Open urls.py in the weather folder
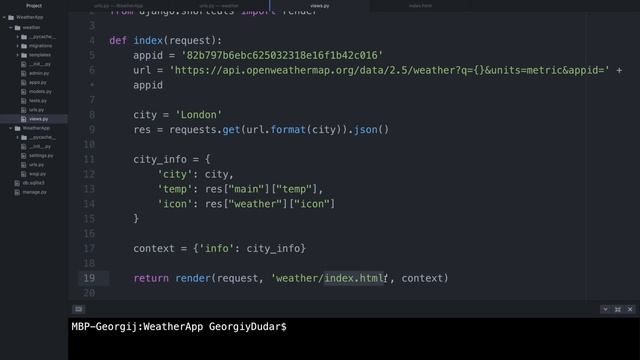 click(36, 110)
